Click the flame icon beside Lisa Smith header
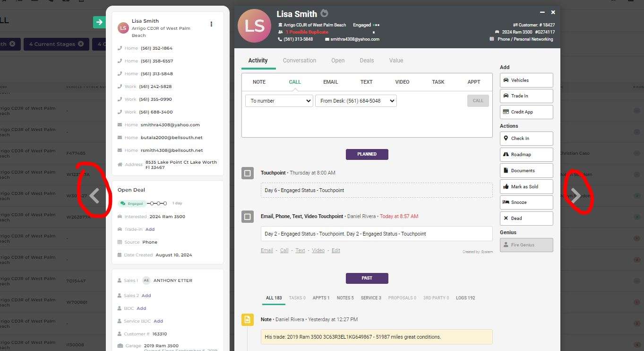The height and width of the screenshot is (351, 644). tap(324, 13)
